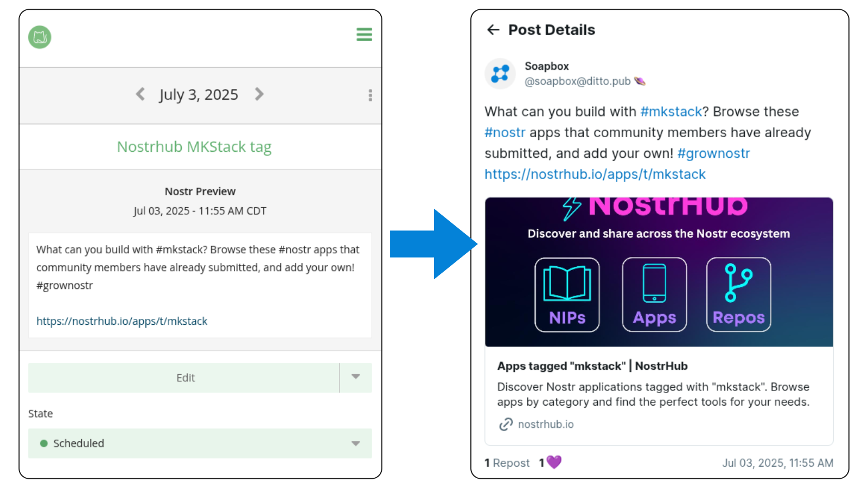Viewport: 868px width, 488px height.
Task: Click the #grownostr hashtag in the post
Action: coord(713,153)
